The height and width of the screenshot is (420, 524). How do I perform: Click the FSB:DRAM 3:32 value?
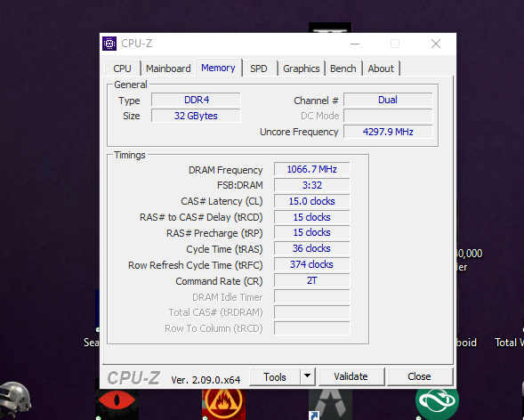[312, 185]
